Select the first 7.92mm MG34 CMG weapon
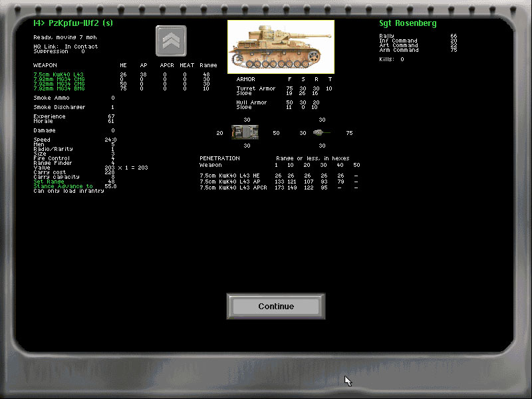Viewport: 532px width, 399px height. point(58,78)
